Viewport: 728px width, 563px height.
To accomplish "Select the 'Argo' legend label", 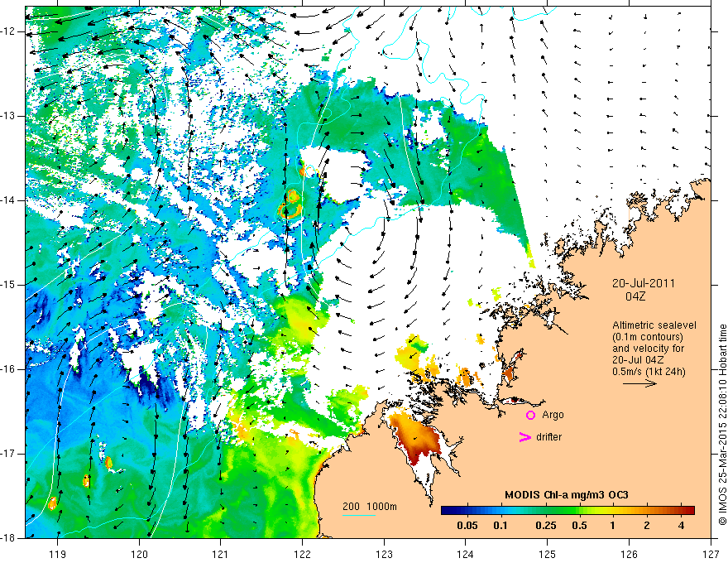I will coord(553,415).
